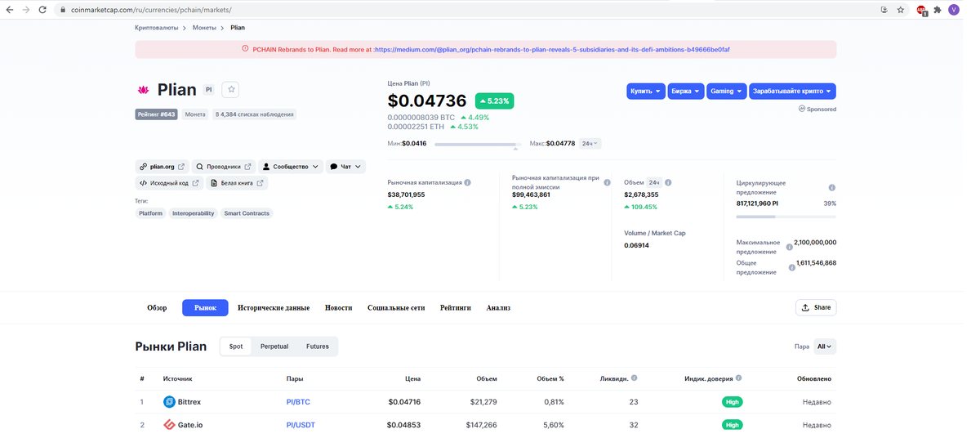The image size is (980, 447).
Task: Click the Platform tag
Action: pyautogui.click(x=150, y=213)
